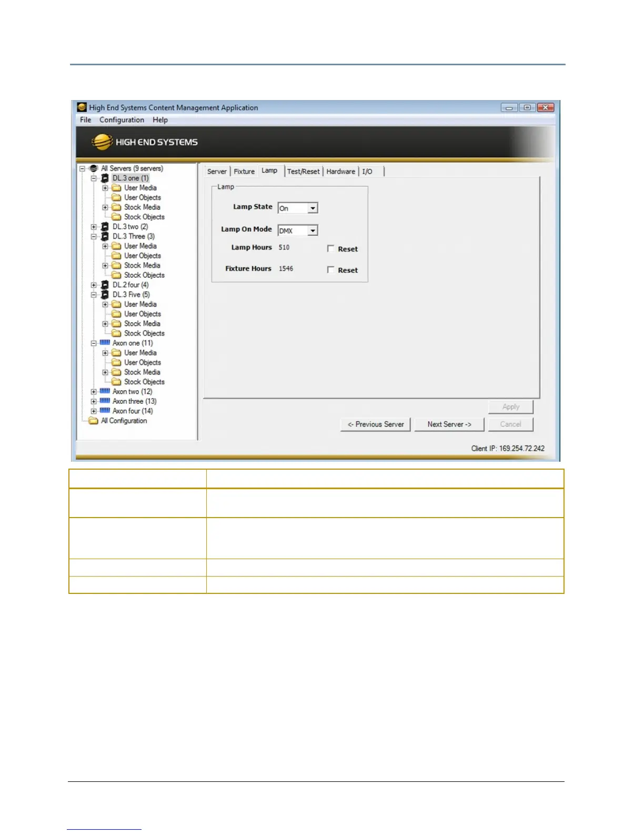Click User Objects folder icon under DL.3 one
The width and height of the screenshot is (644, 834).
pos(116,197)
